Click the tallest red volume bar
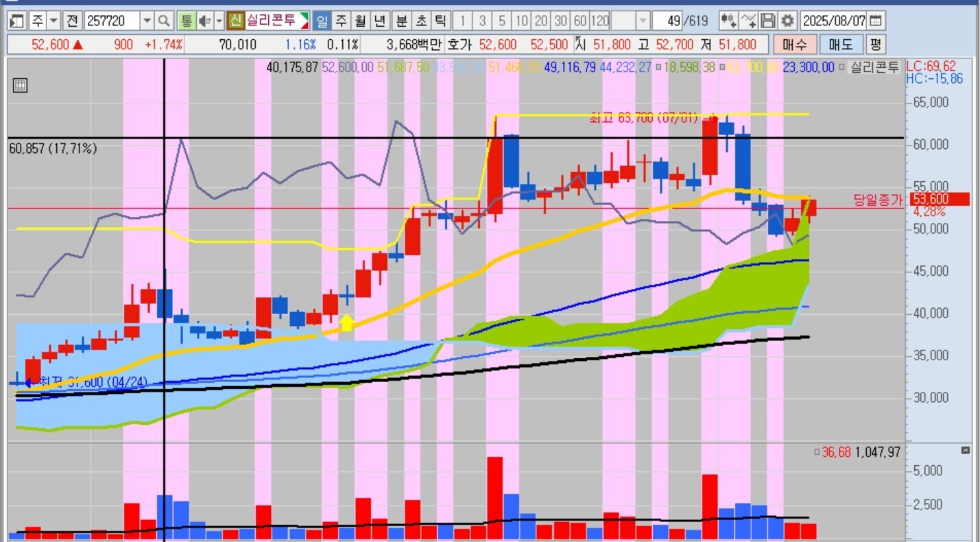This screenshot has width=980, height=542. tap(494, 498)
